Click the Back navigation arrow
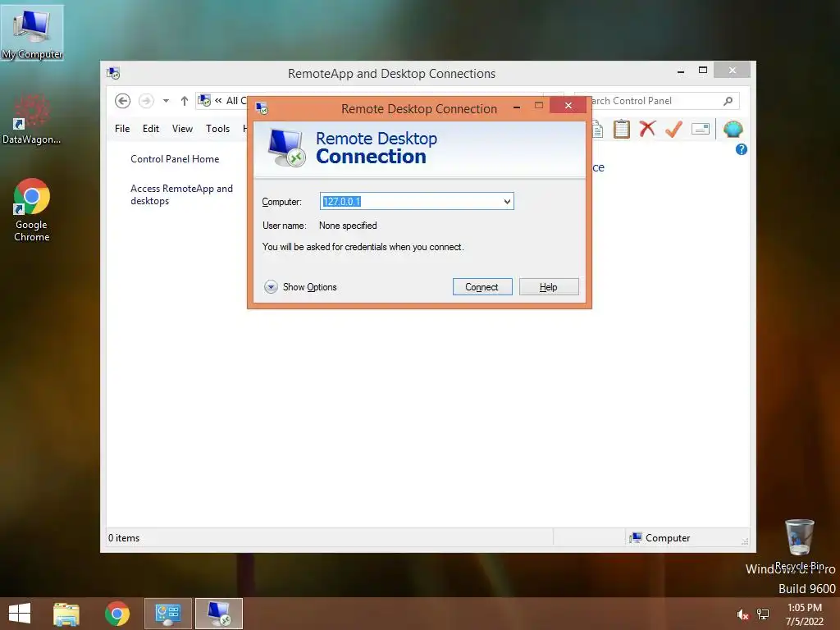The width and height of the screenshot is (840, 630). 123,101
